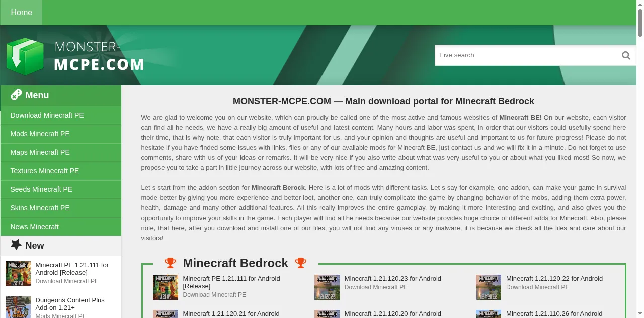Image resolution: width=644 pixels, height=318 pixels.
Task: Open Skins Minecraft PE menu item
Action: pos(61,208)
